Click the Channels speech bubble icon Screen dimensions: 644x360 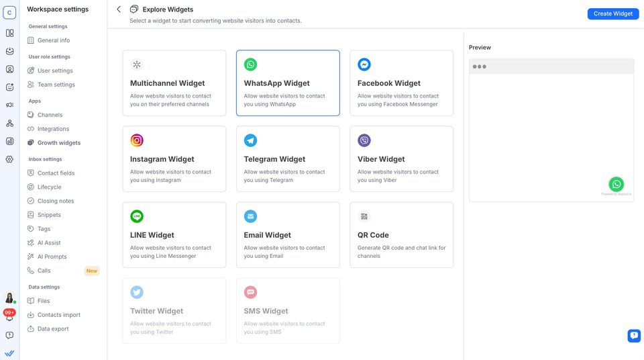30,115
